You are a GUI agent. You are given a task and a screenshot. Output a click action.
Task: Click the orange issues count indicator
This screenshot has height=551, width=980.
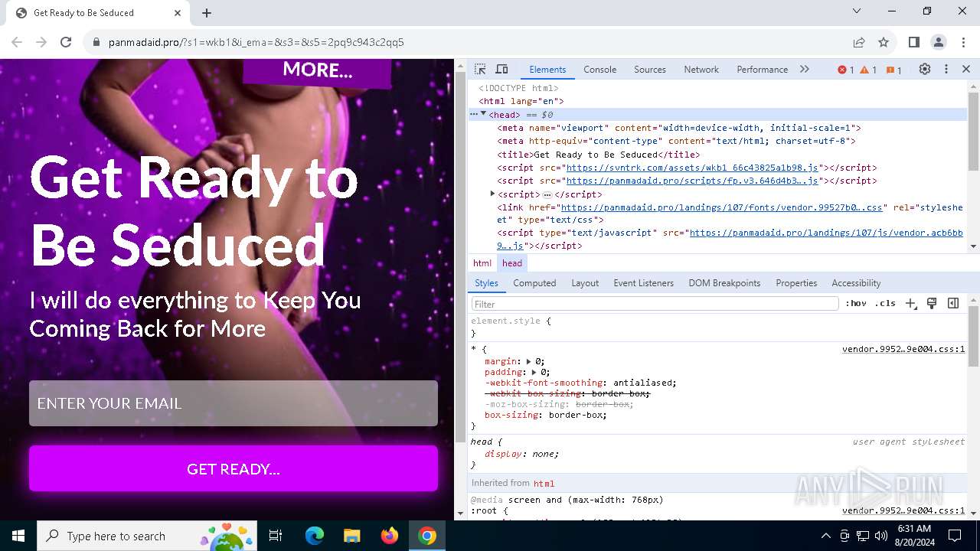point(893,70)
